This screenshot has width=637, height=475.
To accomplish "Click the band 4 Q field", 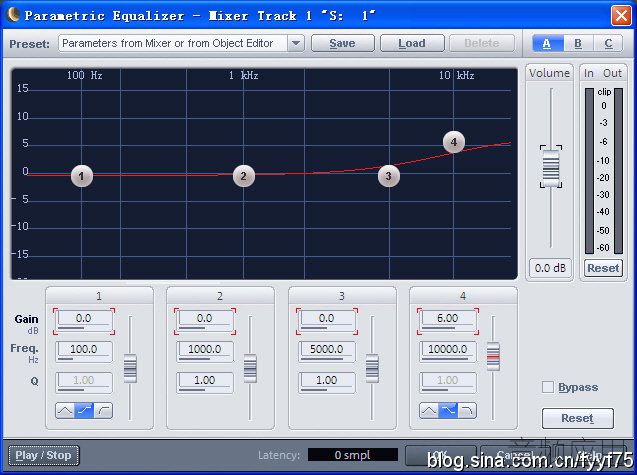I will (448, 382).
